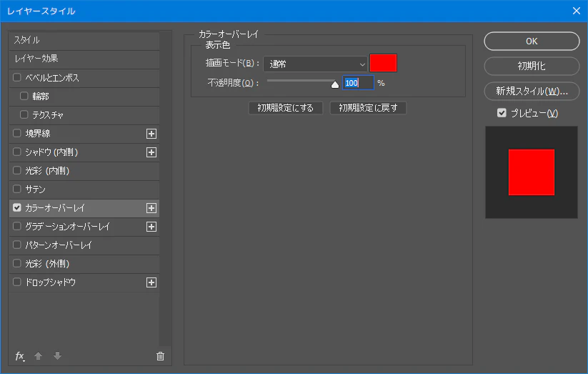Open the 描画モード dropdown
The image size is (588, 374).
click(315, 64)
